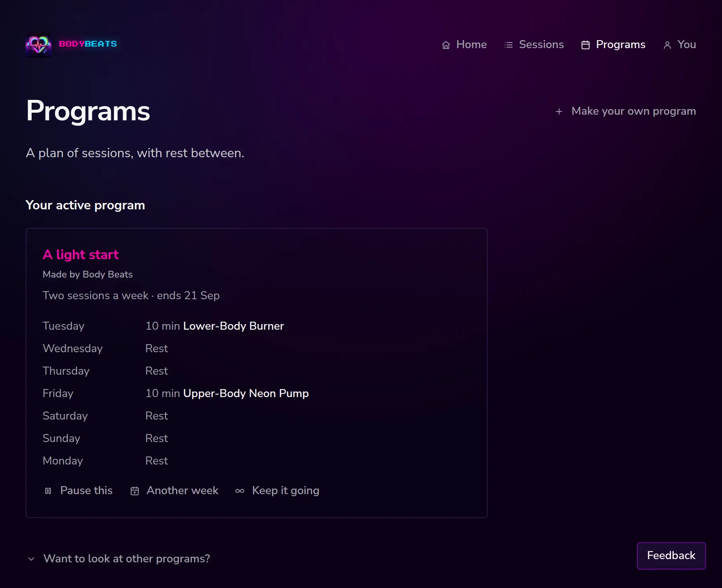The height and width of the screenshot is (588, 722).
Task: Click the BODYBEATS wordmark text
Action: pyautogui.click(x=88, y=44)
